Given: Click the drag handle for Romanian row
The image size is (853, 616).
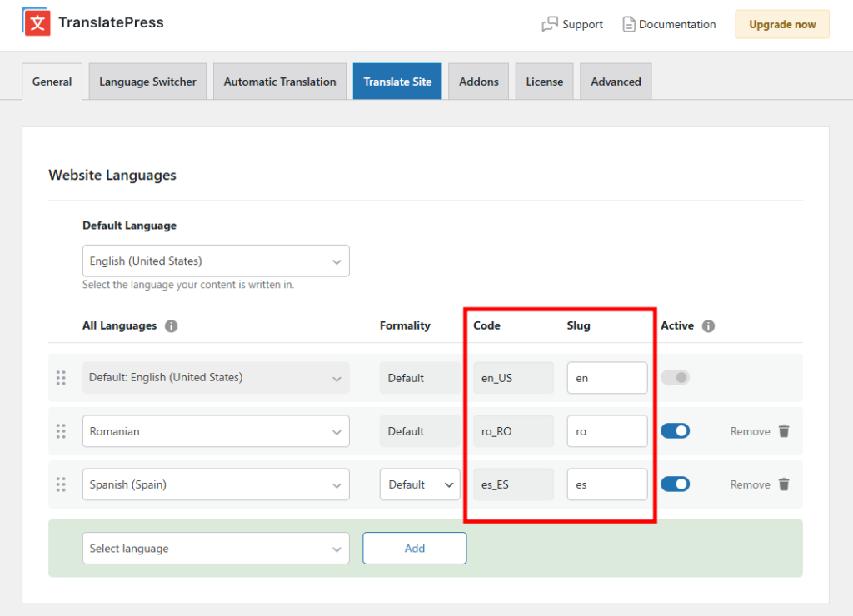Looking at the screenshot, I should (x=61, y=431).
